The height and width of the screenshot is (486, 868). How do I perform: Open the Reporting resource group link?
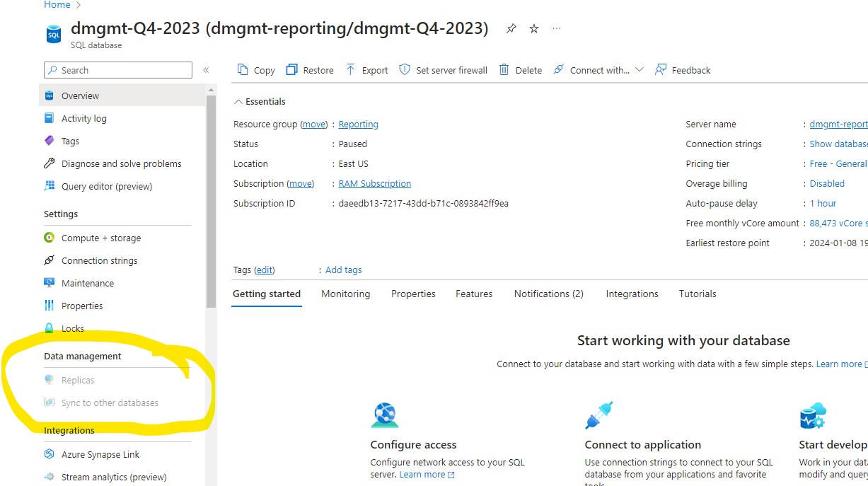[358, 124]
